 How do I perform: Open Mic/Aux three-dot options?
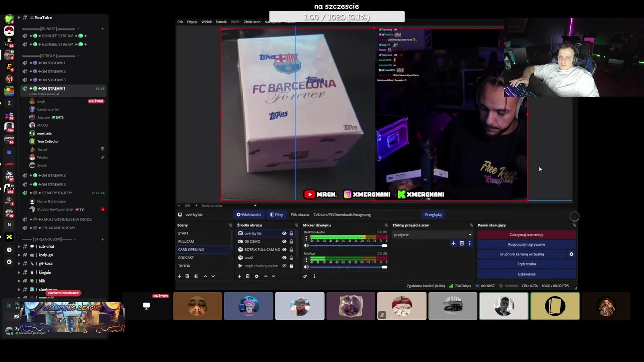point(306,260)
